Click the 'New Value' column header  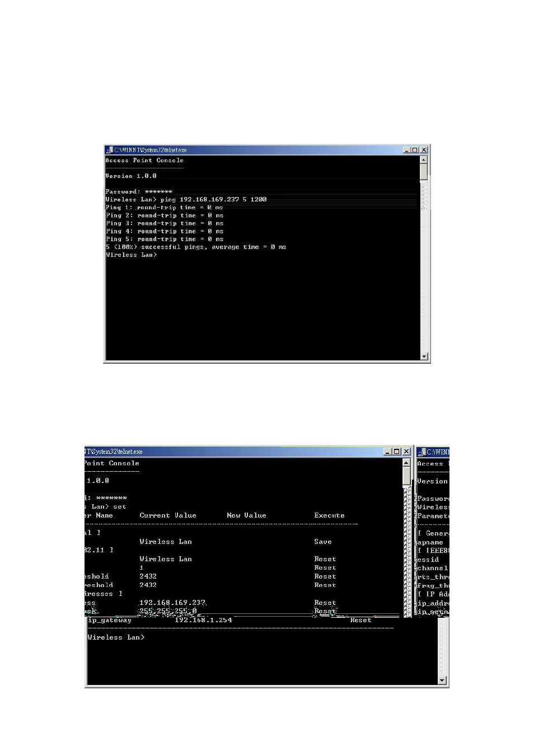(x=246, y=515)
